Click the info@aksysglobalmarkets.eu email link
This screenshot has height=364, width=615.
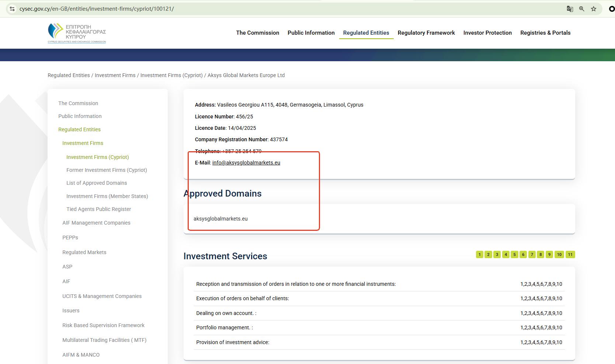click(246, 163)
